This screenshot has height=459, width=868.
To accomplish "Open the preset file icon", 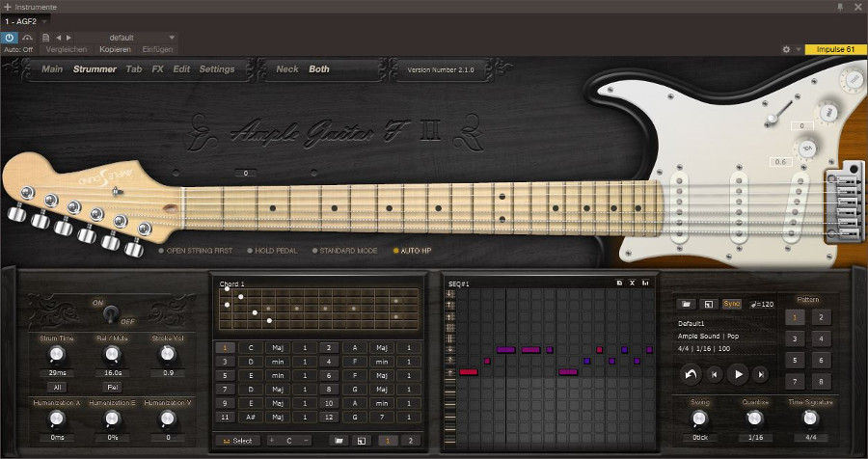I will coord(46,38).
